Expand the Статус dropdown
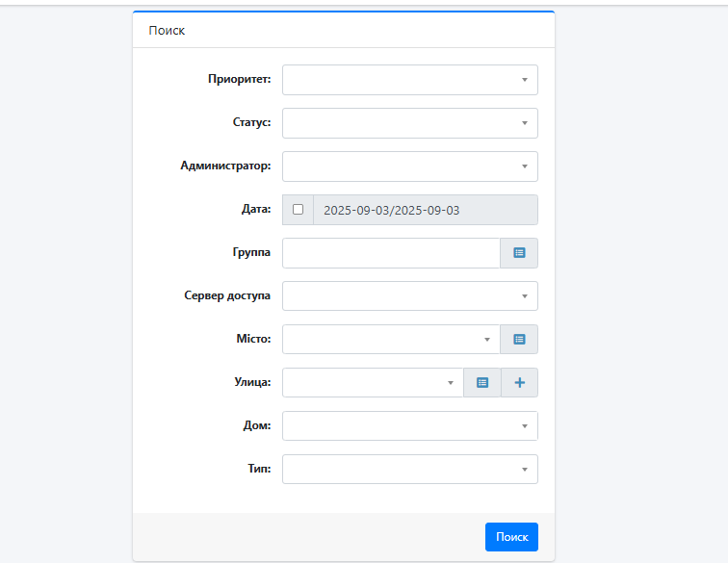728x563 pixels. (410, 123)
